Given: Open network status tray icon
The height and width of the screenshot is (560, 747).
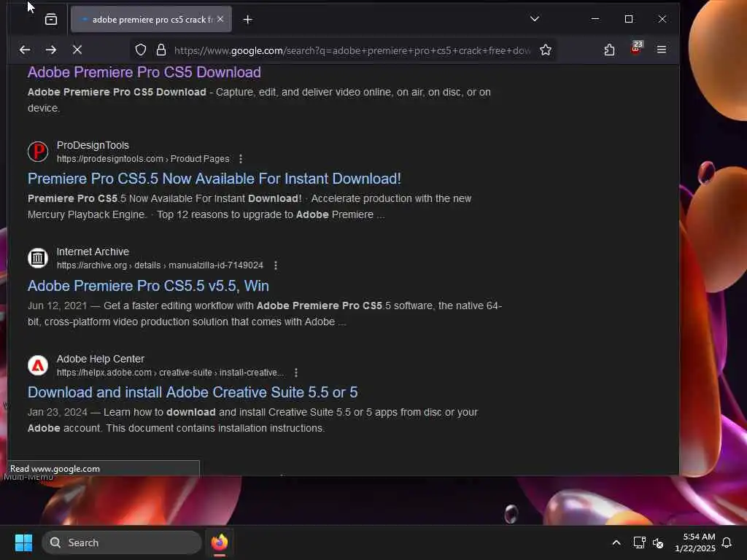Looking at the screenshot, I should coord(639,542).
